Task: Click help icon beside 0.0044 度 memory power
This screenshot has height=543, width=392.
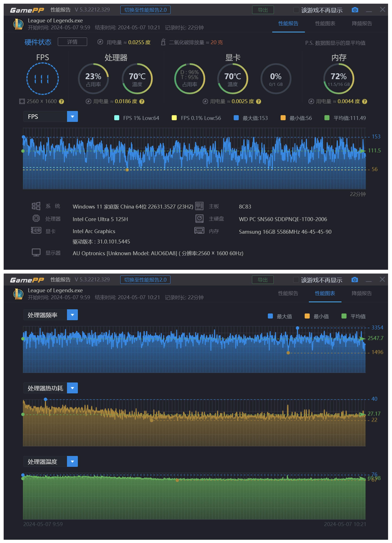Action: click(x=364, y=102)
